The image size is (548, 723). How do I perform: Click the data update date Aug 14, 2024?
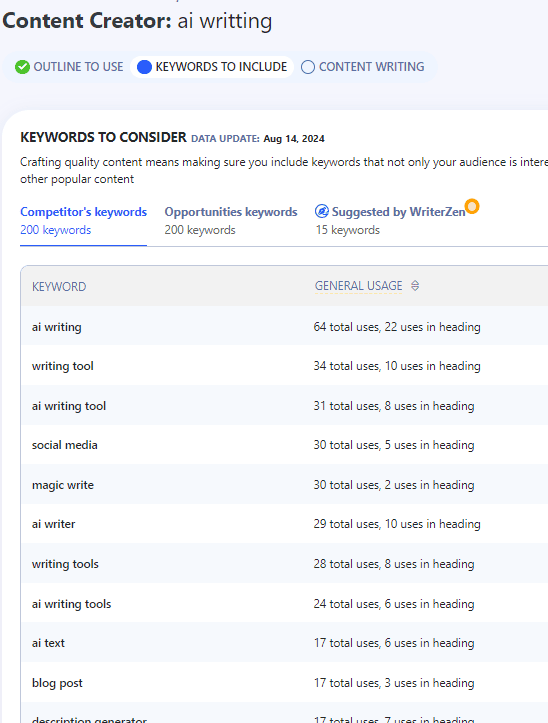click(x=294, y=139)
